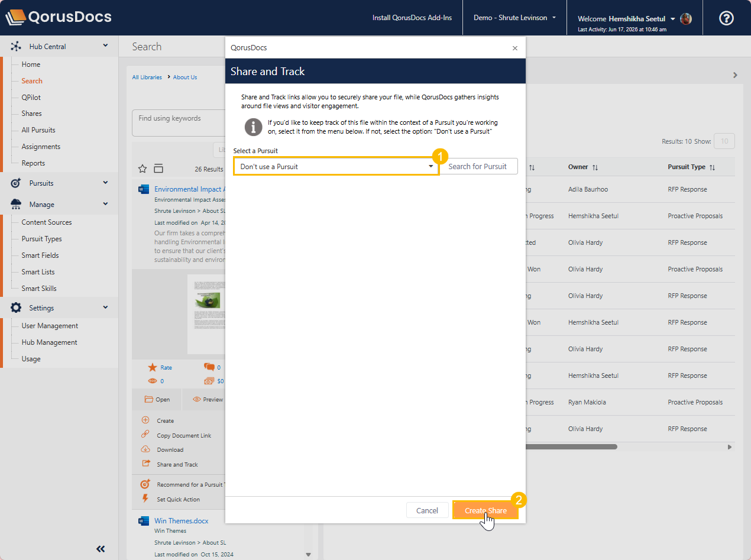This screenshot has width=751, height=560.
Task: Click the Word icon beside Win Themes.docx
Action: click(144, 521)
